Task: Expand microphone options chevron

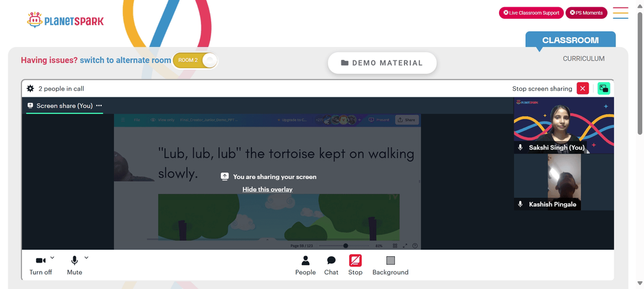Action: pos(86,258)
